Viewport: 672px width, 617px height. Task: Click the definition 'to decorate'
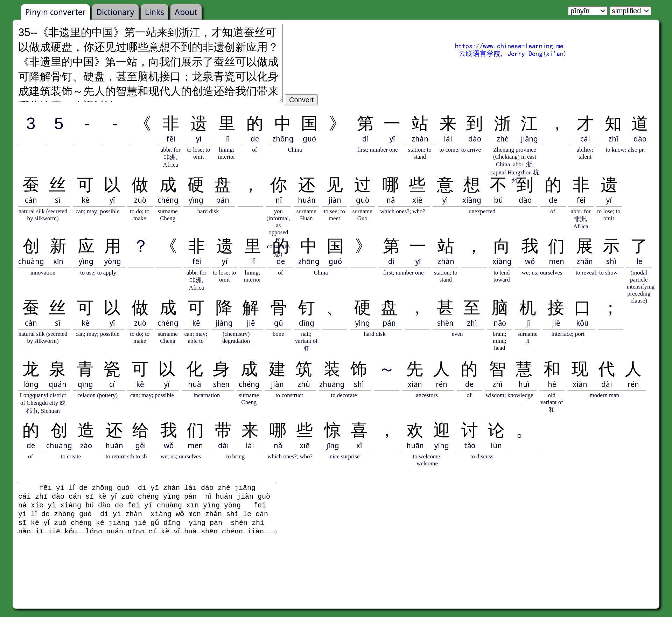coord(344,395)
